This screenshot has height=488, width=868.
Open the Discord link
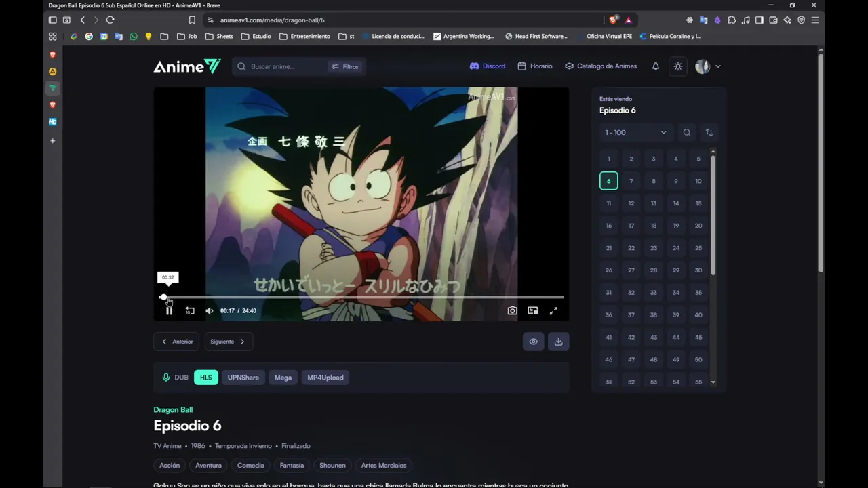coord(488,66)
